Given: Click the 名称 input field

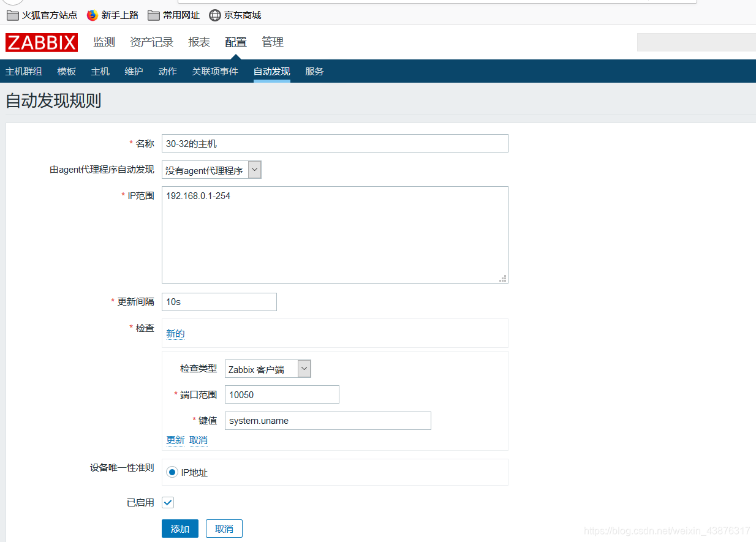Looking at the screenshot, I should [x=335, y=143].
